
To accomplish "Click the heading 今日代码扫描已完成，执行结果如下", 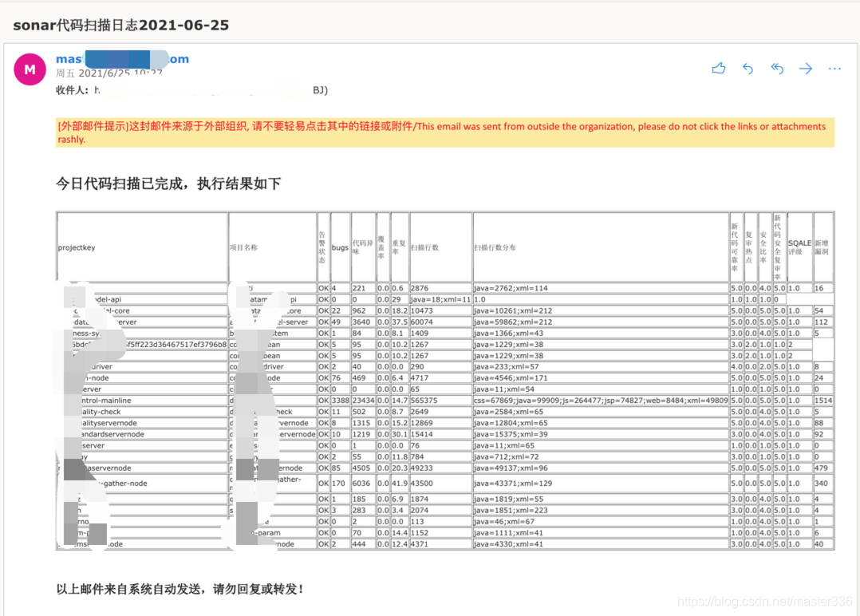I will (x=168, y=184).
